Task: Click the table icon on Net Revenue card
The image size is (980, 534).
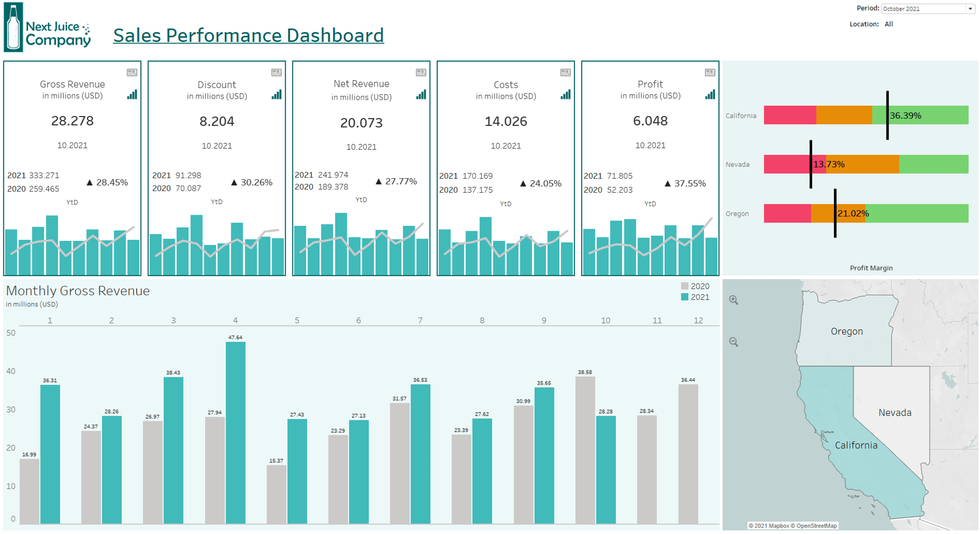Action: tap(421, 72)
